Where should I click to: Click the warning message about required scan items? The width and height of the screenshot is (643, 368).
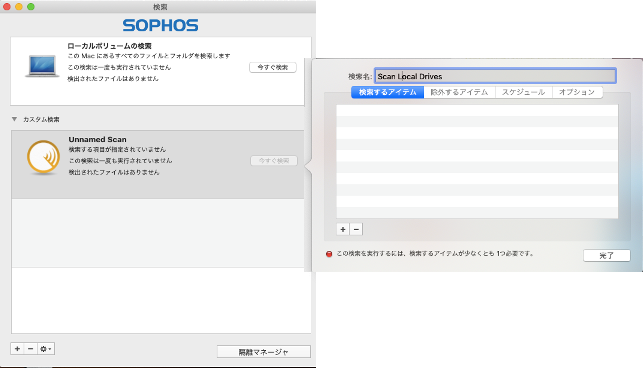pyautogui.click(x=435, y=254)
